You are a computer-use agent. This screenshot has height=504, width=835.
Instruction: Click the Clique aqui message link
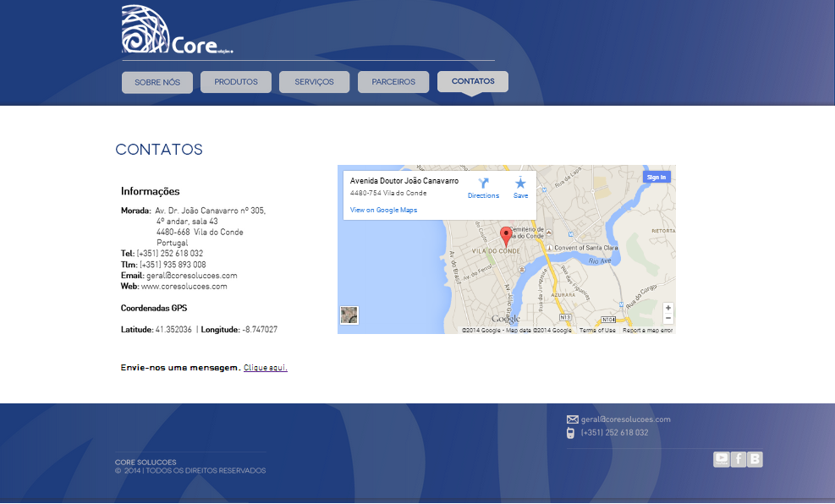[x=266, y=367]
